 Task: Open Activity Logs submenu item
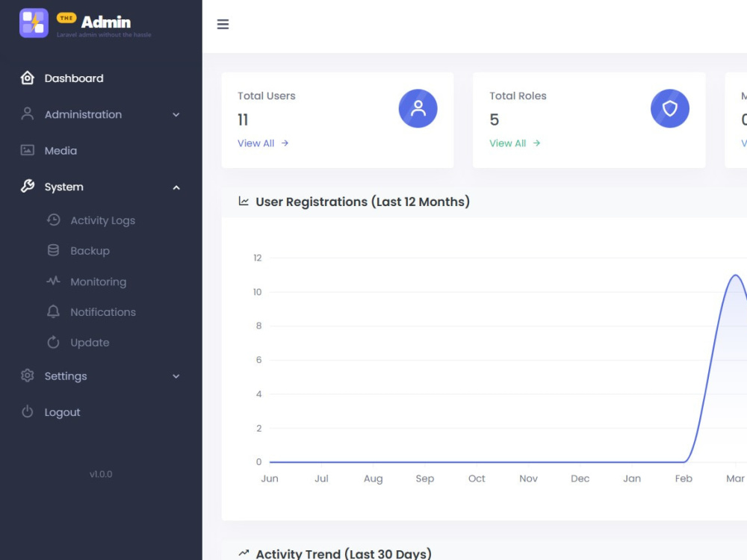(x=103, y=220)
